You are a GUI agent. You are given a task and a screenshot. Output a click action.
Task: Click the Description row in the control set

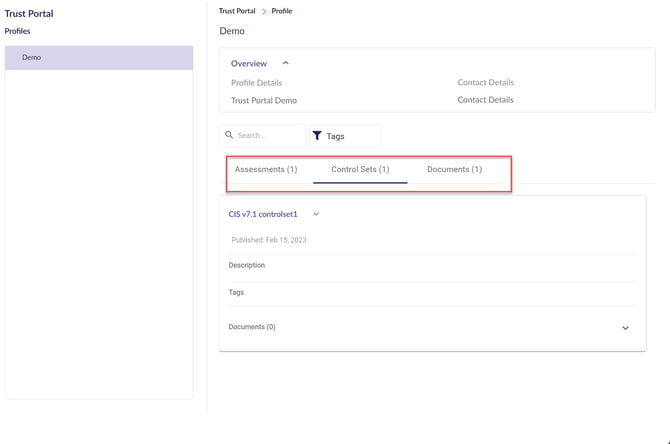[247, 265]
